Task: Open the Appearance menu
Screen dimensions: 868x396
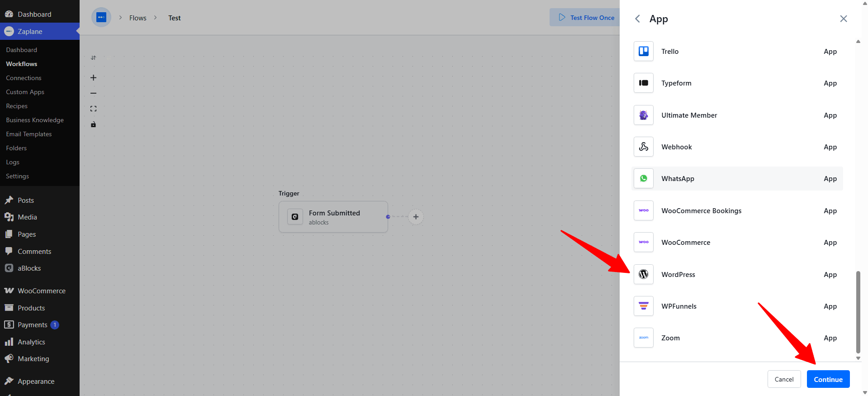Action: pyautogui.click(x=40, y=382)
